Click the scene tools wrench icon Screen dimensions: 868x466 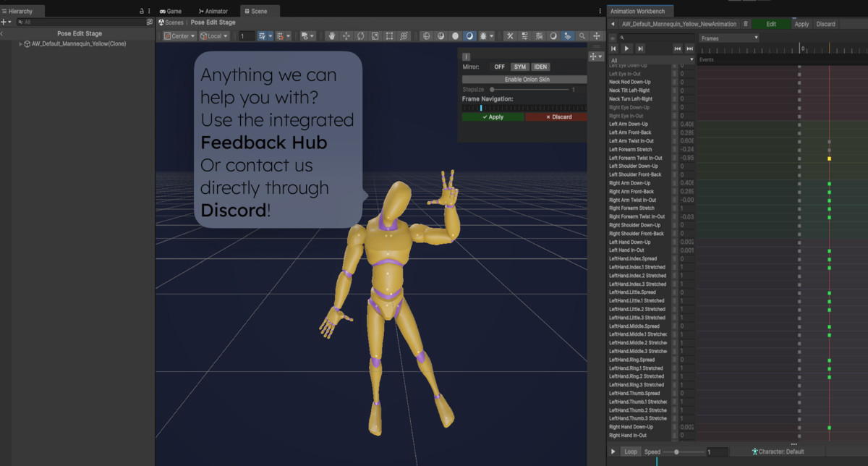point(510,35)
